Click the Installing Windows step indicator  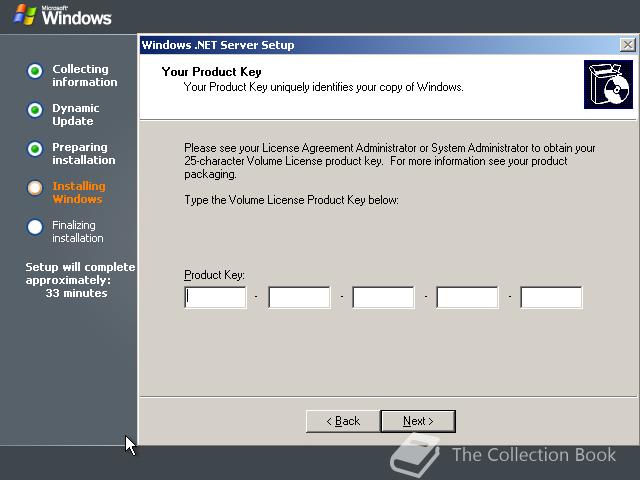pyautogui.click(x=35, y=188)
